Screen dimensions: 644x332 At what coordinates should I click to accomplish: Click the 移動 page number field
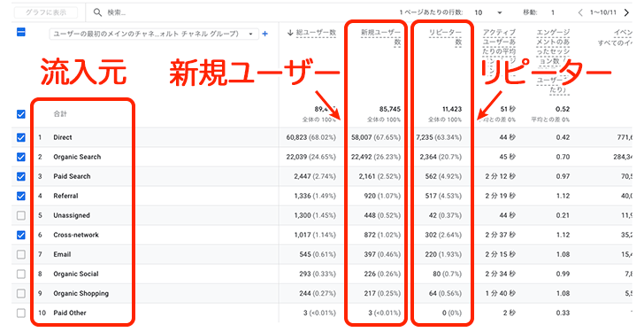point(553,12)
